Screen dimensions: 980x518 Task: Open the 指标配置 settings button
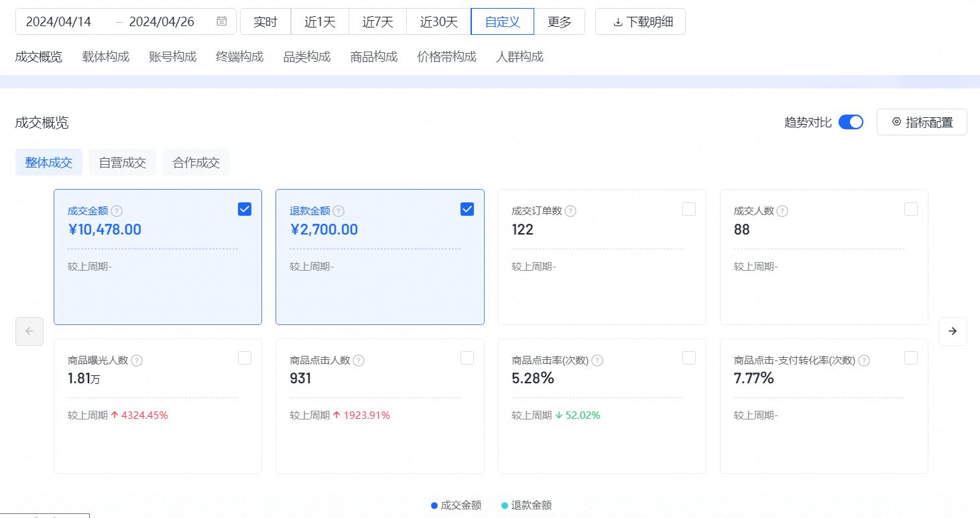pyautogui.click(x=922, y=122)
